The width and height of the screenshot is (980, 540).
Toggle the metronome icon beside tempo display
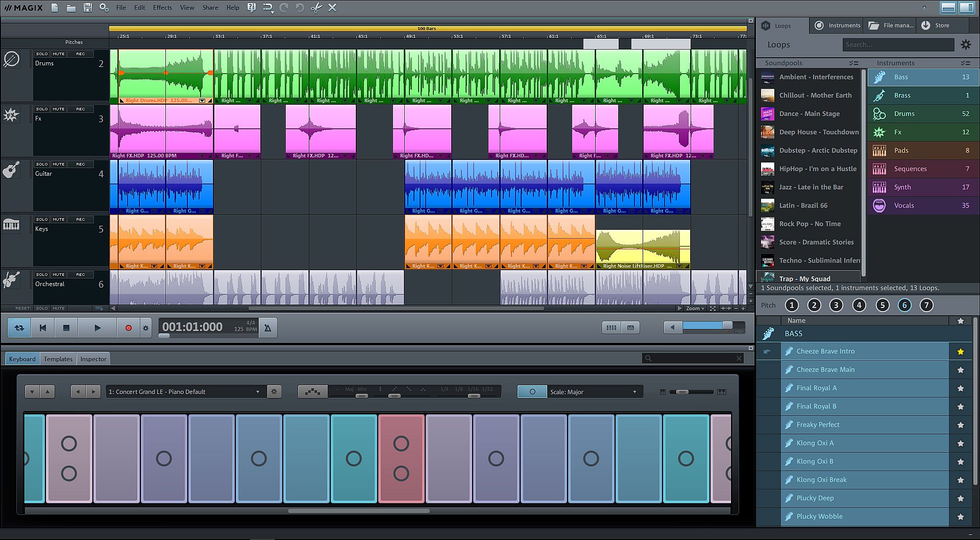(x=267, y=328)
